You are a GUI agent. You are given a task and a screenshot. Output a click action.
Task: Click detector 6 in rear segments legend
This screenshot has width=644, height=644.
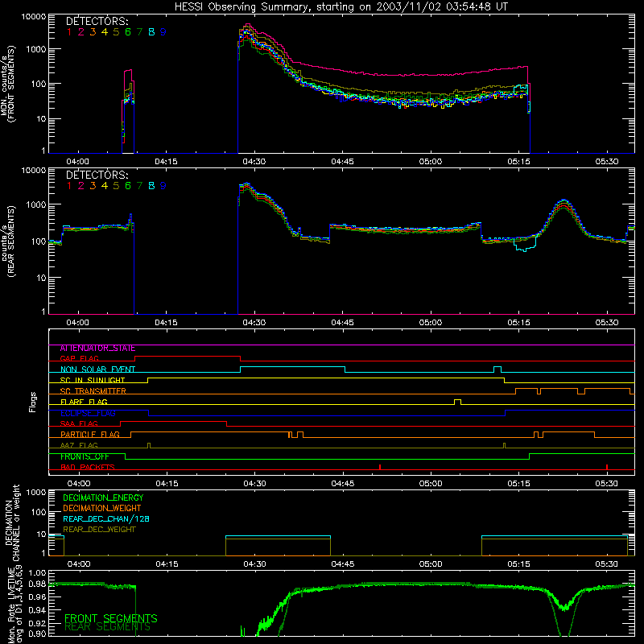pos(128,186)
